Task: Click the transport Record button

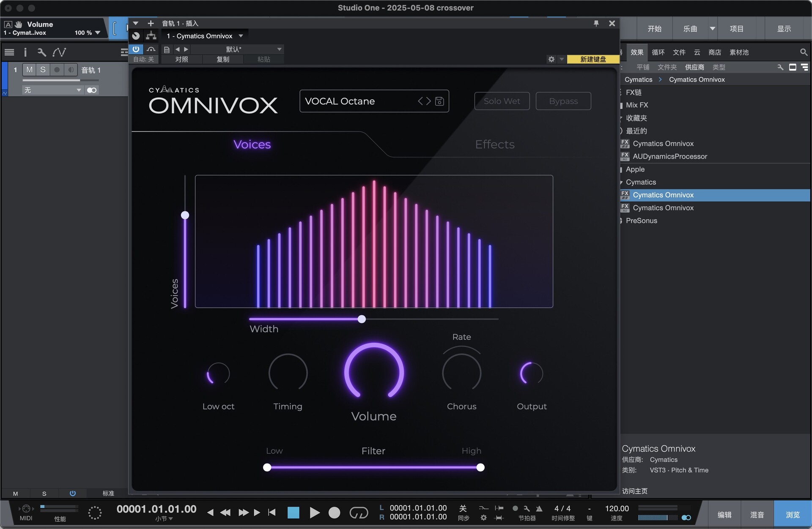Action: [x=334, y=513]
